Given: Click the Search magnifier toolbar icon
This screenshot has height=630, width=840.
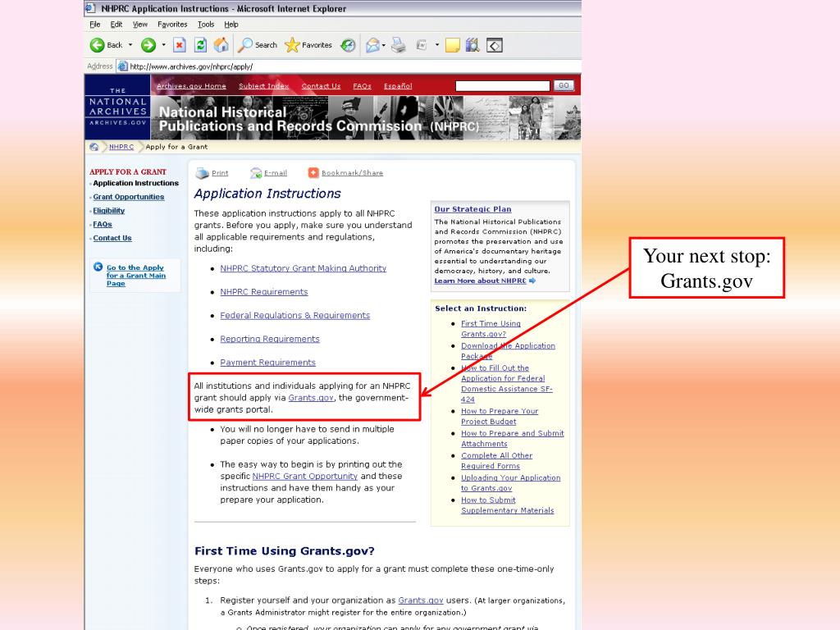Looking at the screenshot, I should [x=244, y=45].
